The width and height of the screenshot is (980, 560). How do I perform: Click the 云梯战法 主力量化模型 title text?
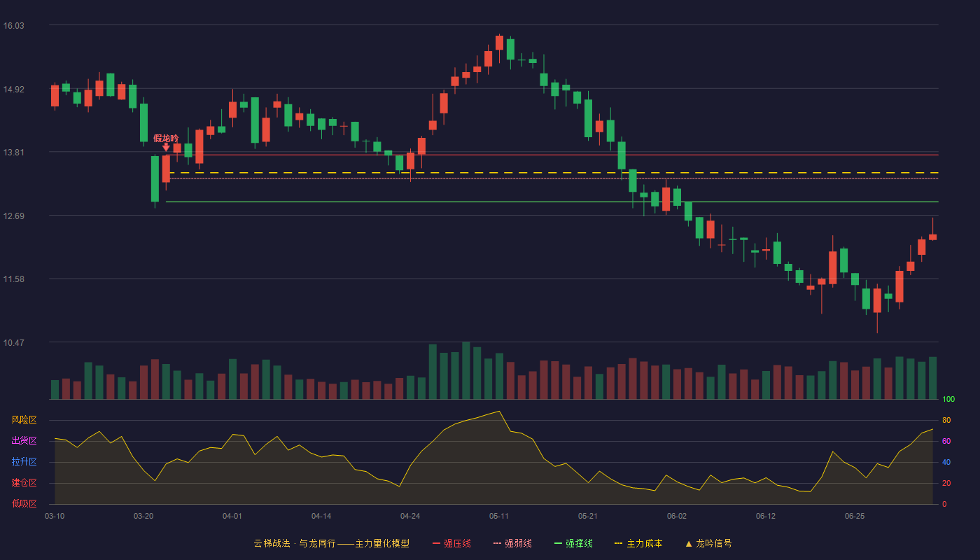click(x=331, y=543)
